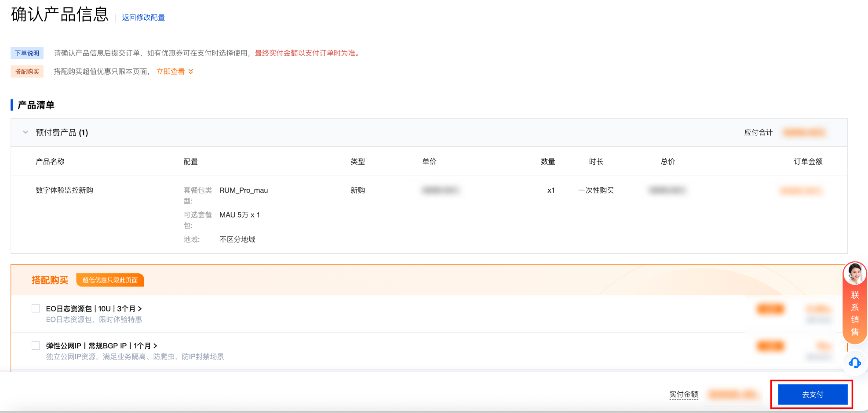The image size is (868, 413).
Task: Click the 超低优惠只限此页面 badge
Action: [x=110, y=280]
